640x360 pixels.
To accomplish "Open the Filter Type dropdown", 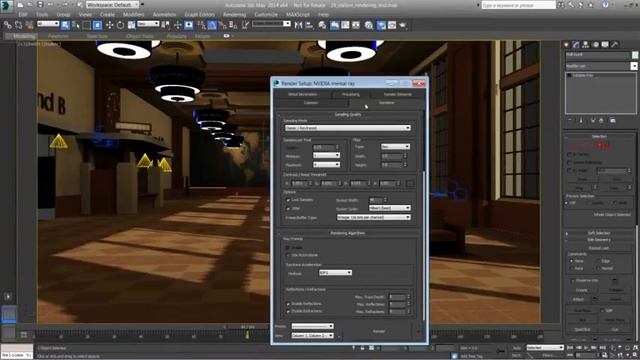I will tap(395, 147).
